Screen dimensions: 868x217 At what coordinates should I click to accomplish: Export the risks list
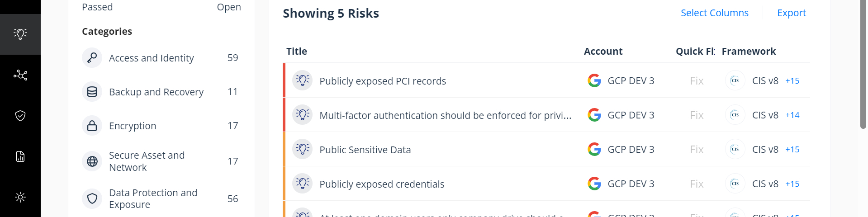click(791, 13)
